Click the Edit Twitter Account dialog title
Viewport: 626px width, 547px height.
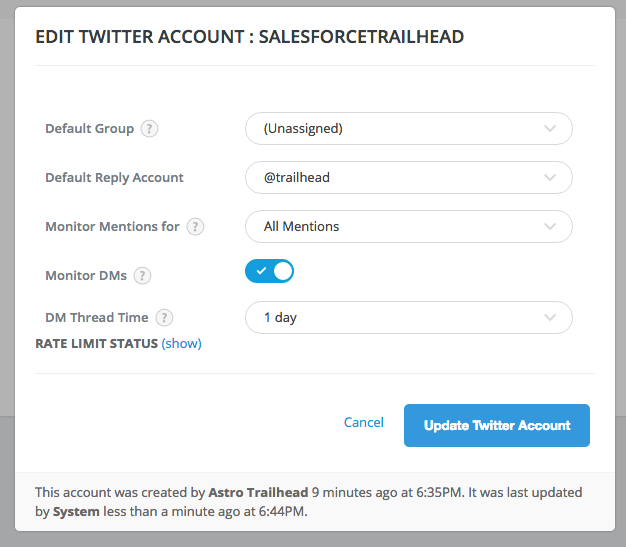250,37
